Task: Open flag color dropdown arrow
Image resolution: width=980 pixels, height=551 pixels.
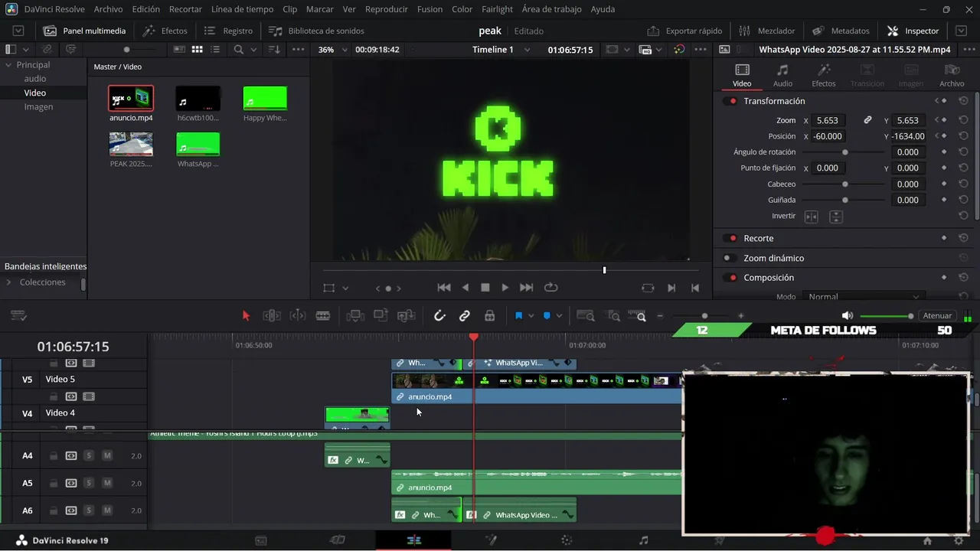Action: point(531,316)
